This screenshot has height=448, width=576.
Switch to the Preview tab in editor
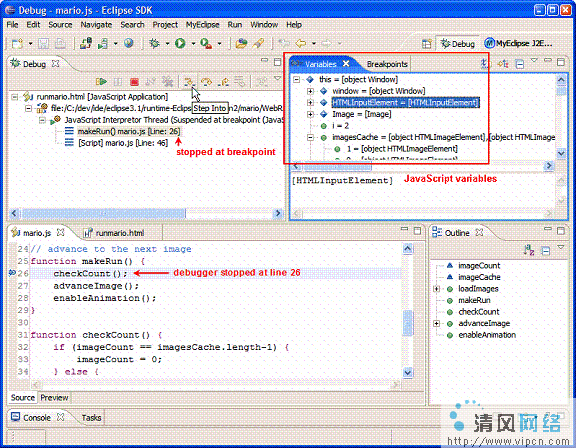pyautogui.click(x=54, y=398)
